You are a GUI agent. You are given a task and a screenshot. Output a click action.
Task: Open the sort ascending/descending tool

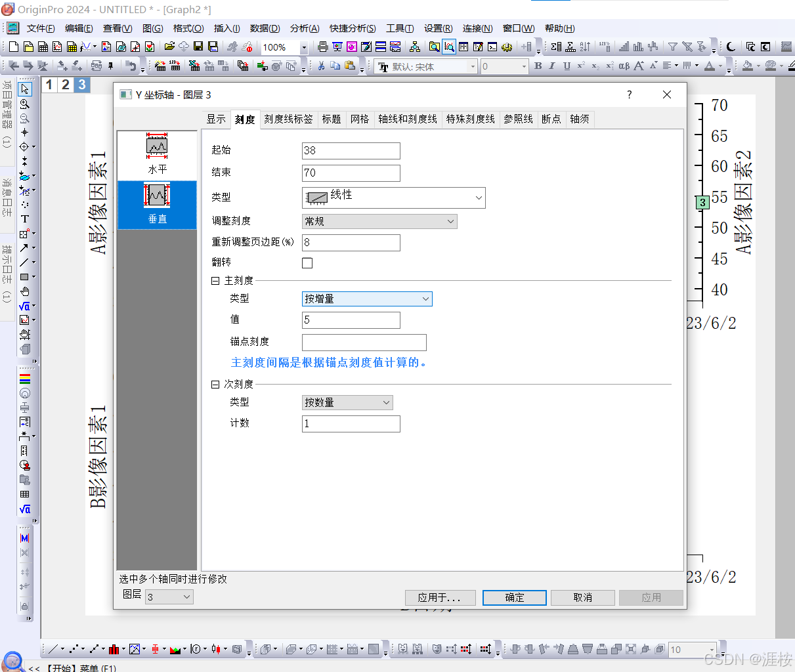coord(585,47)
